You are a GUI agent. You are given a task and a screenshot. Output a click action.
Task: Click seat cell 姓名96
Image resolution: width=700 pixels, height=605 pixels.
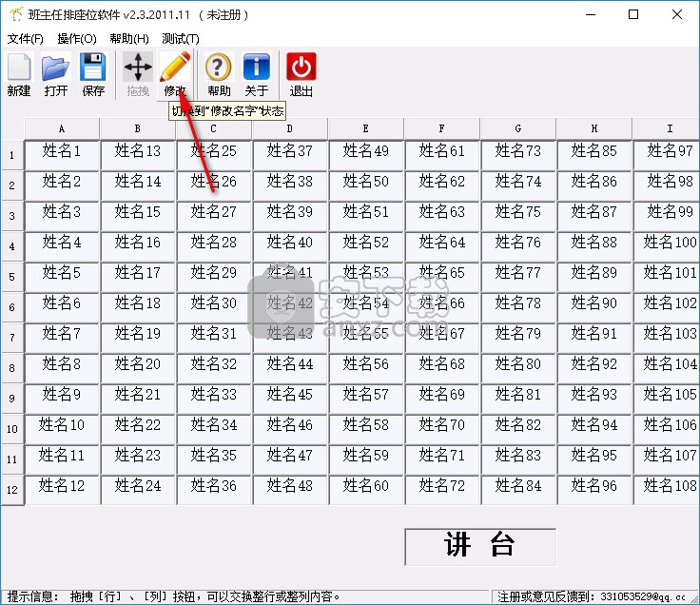(x=594, y=489)
